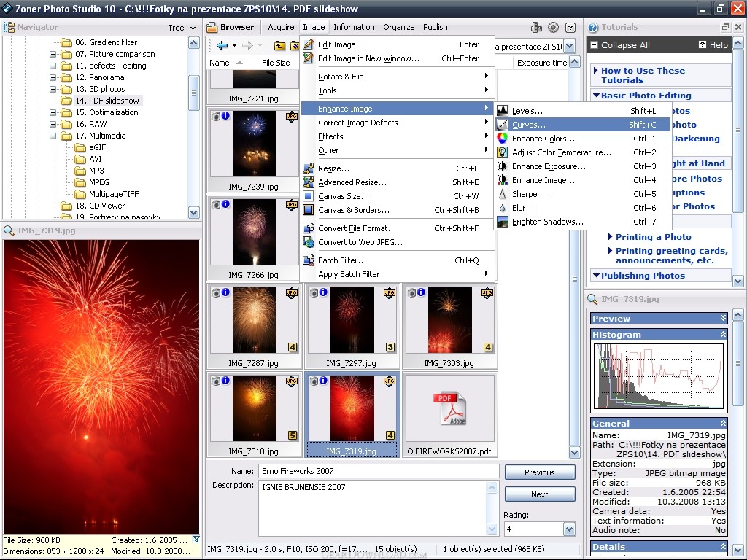Image resolution: width=747 pixels, height=560 pixels.
Task: Click the Brighten Shadows landscape icon
Action: pyautogui.click(x=502, y=222)
